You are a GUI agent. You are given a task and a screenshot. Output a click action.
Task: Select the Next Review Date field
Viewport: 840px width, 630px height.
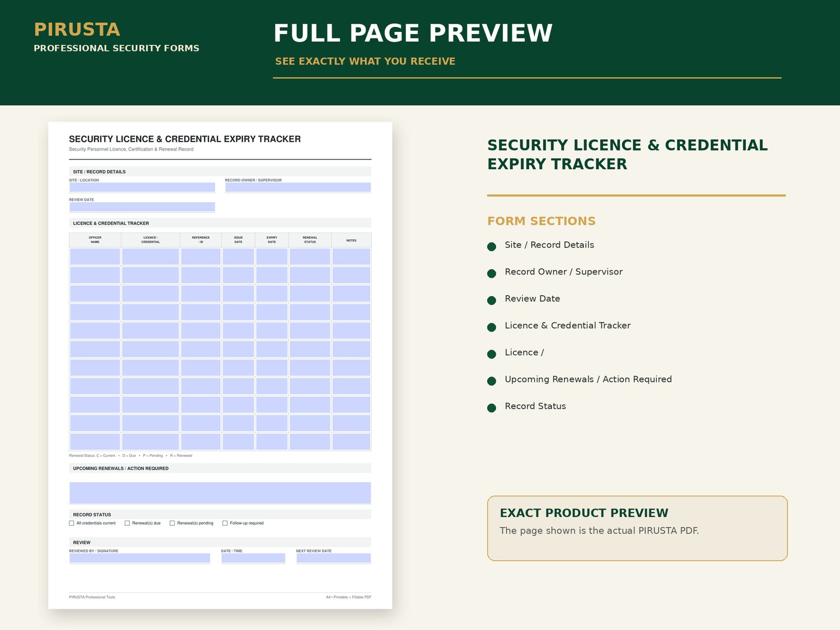(334, 558)
